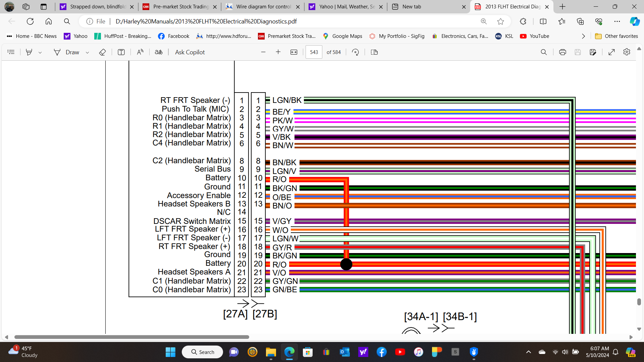Click the Find in PDF search icon
The image size is (644, 362).
[x=544, y=52]
